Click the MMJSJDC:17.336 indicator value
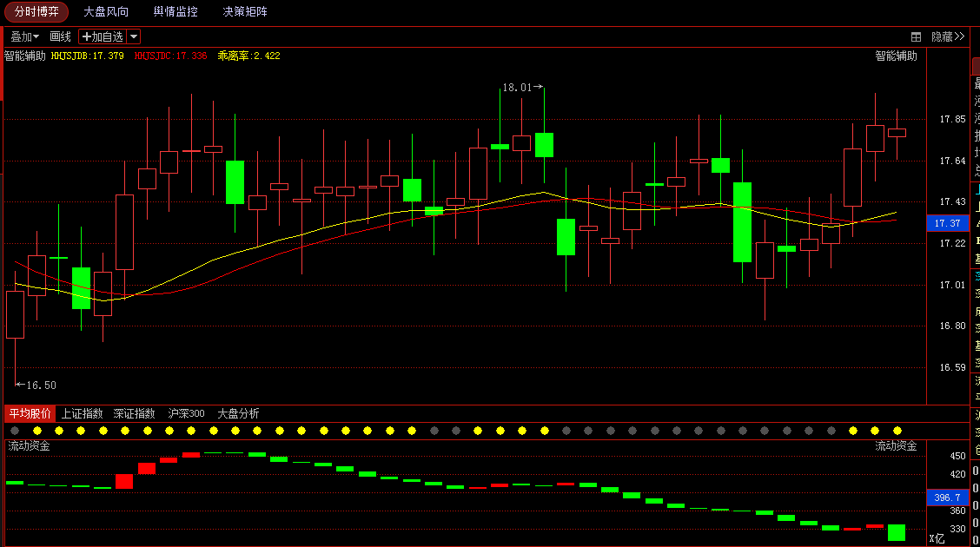The image size is (980, 547). coord(170,56)
